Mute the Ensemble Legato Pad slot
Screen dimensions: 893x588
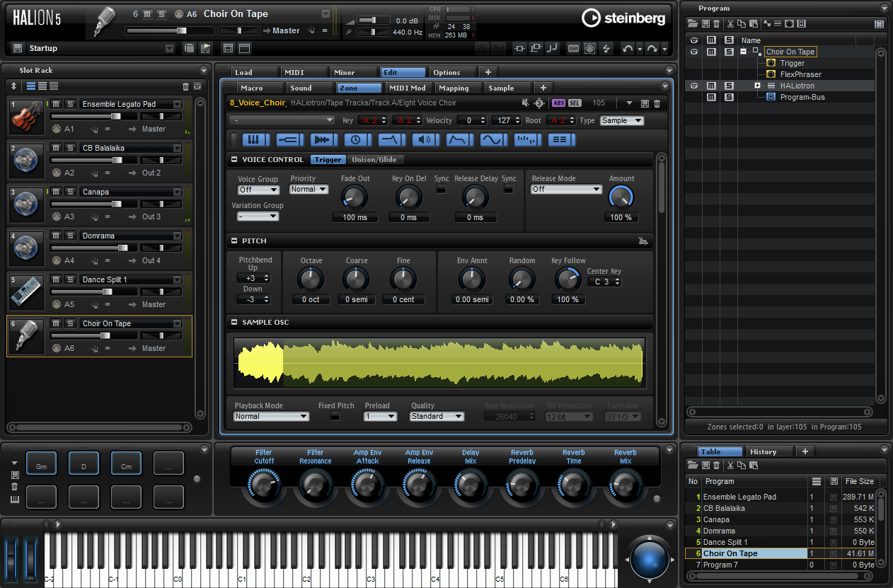point(56,104)
